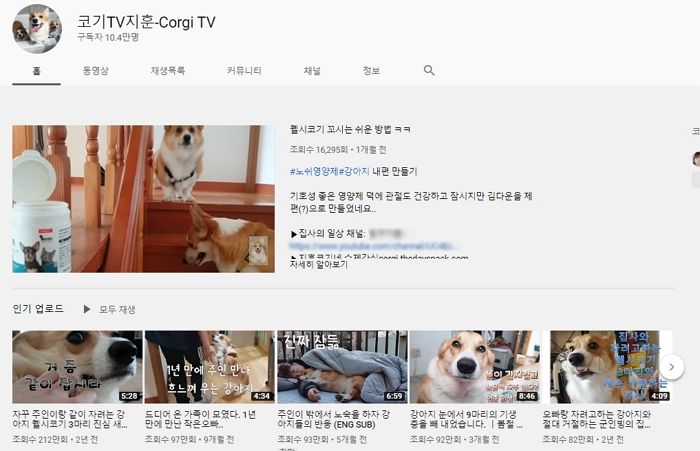Image resolution: width=700 pixels, height=451 pixels.
Task: Select the 홈 tab
Action: coord(37,71)
